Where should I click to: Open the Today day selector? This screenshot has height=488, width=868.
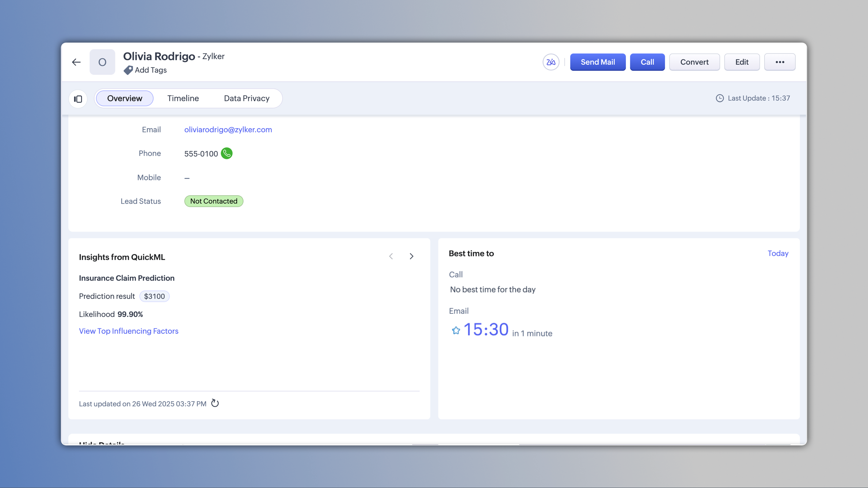[x=778, y=253]
